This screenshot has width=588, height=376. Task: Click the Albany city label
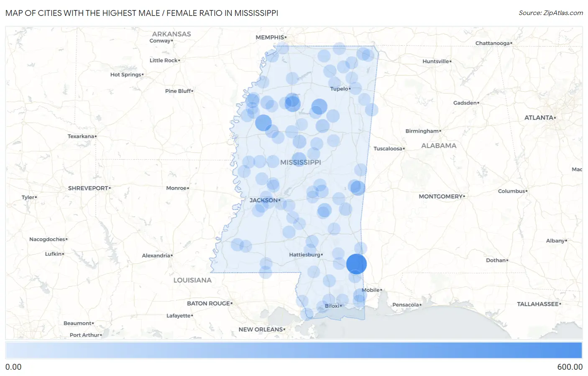555,240
